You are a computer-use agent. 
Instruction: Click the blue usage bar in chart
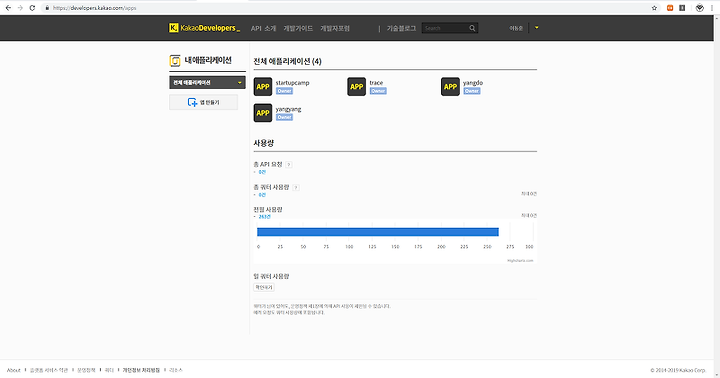point(377,232)
